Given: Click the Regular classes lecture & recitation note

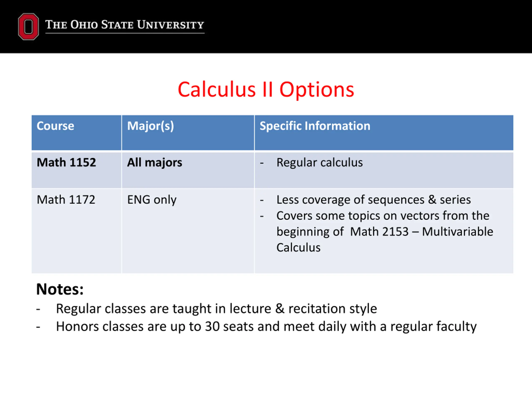Looking at the screenshot, I should click(216, 308).
